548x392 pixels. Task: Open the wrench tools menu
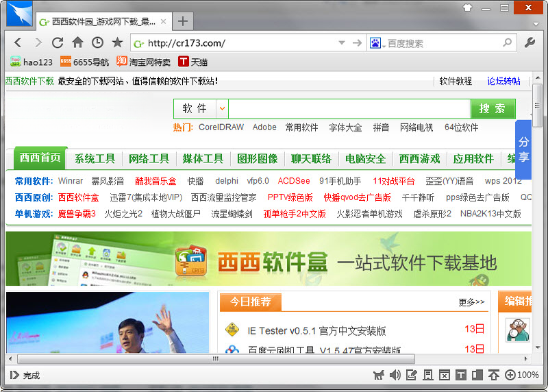coord(530,42)
